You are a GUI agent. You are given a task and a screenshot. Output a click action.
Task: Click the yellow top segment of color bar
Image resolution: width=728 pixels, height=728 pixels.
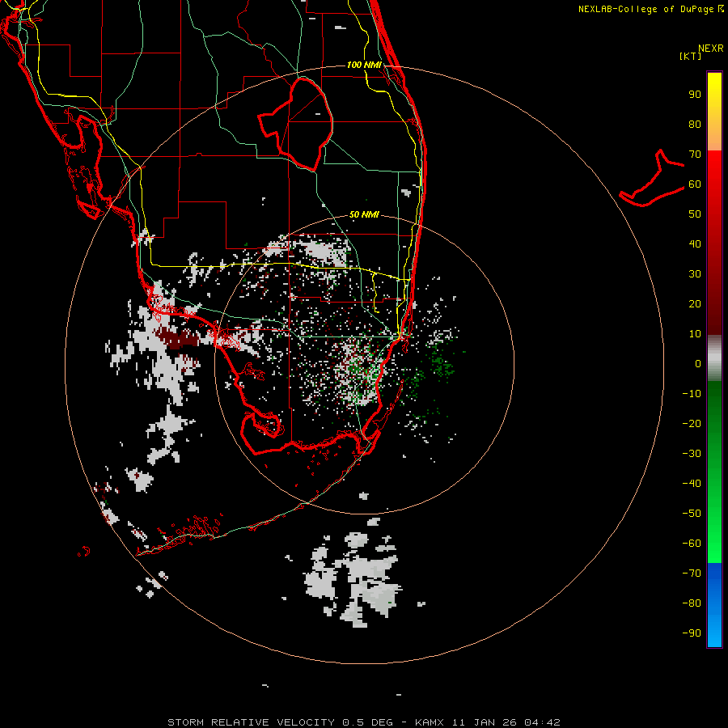(x=714, y=112)
